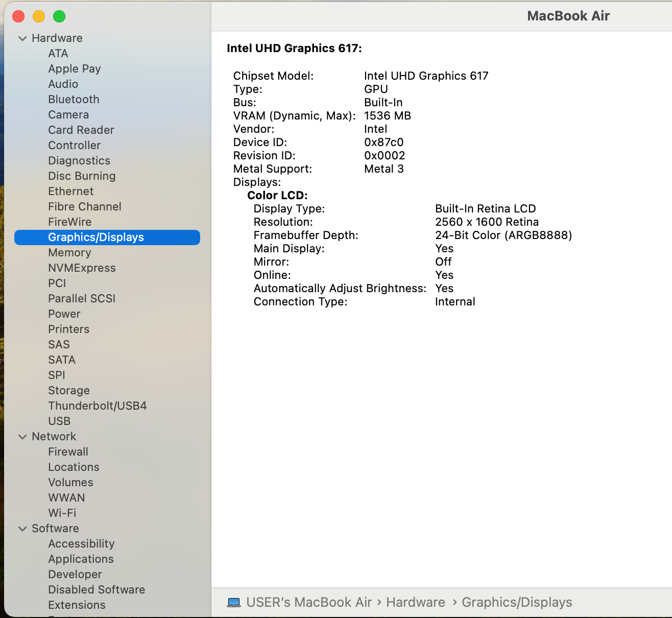
Task: Open the Camera hardware report
Action: [x=68, y=114]
